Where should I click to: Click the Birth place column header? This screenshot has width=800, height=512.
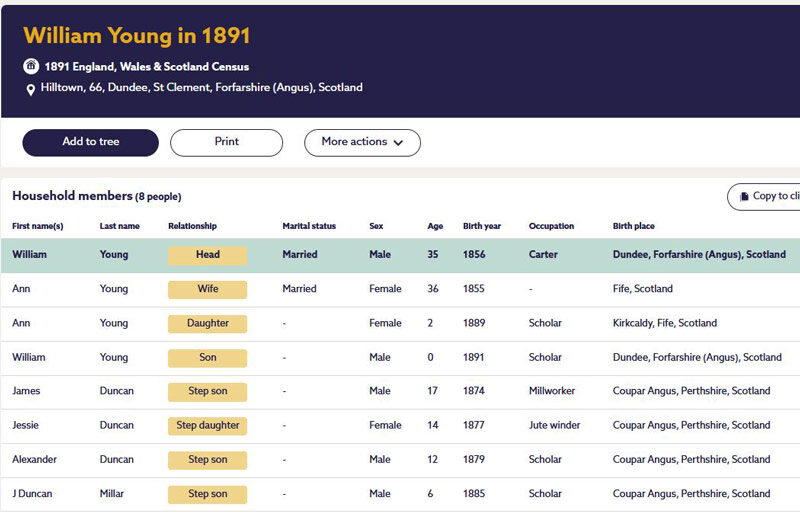tap(633, 226)
